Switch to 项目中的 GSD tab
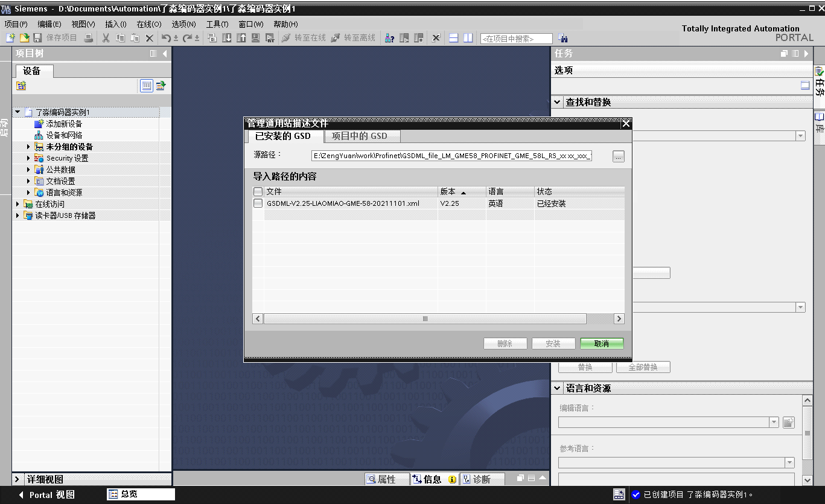 click(360, 136)
